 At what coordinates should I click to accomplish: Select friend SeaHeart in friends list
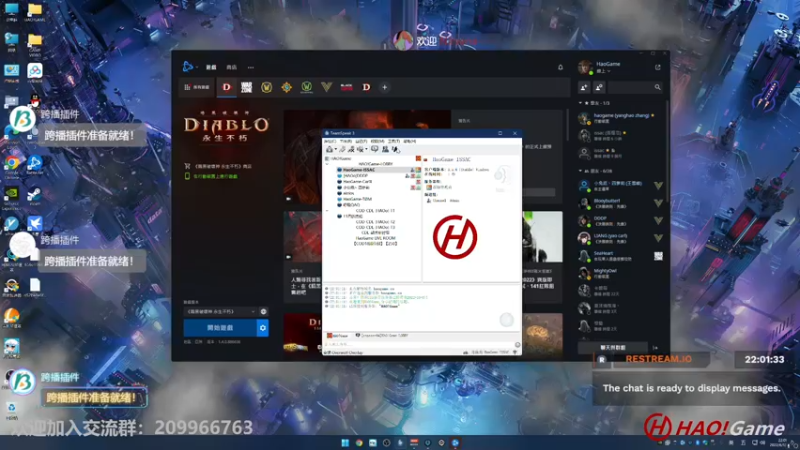(620, 256)
